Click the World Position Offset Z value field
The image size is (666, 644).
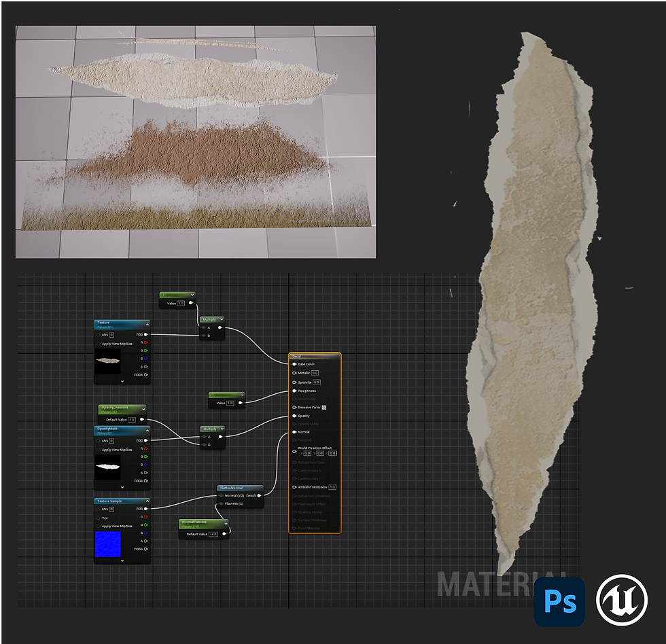point(332,453)
